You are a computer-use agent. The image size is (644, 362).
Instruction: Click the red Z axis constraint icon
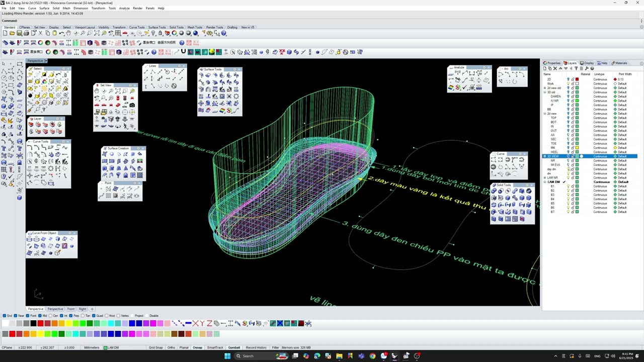pos(209,323)
